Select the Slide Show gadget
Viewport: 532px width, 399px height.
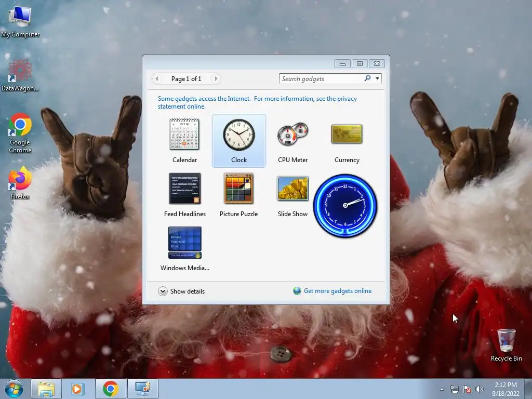pos(292,195)
